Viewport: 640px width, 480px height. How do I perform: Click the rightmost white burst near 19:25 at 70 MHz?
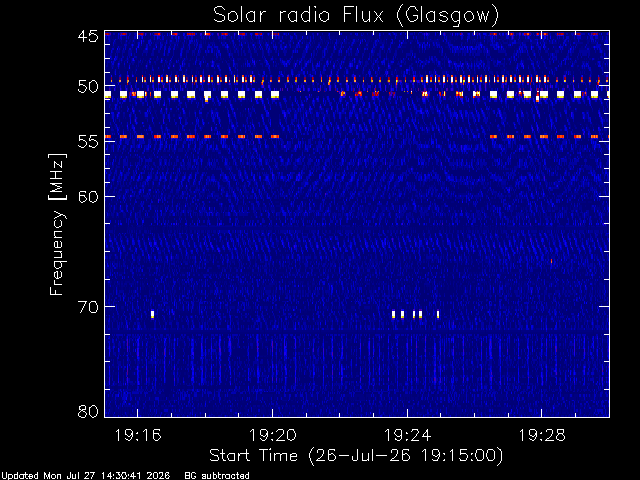pos(438,314)
